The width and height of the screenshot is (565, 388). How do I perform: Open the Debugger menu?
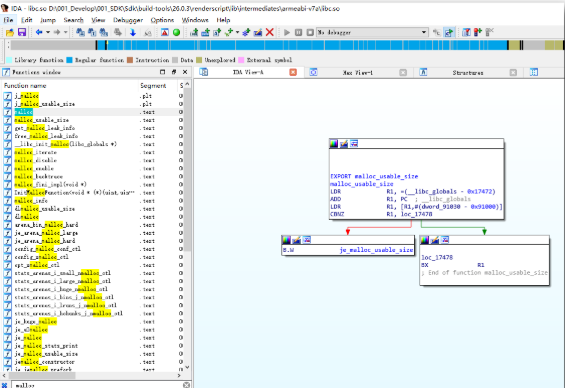tap(128, 20)
